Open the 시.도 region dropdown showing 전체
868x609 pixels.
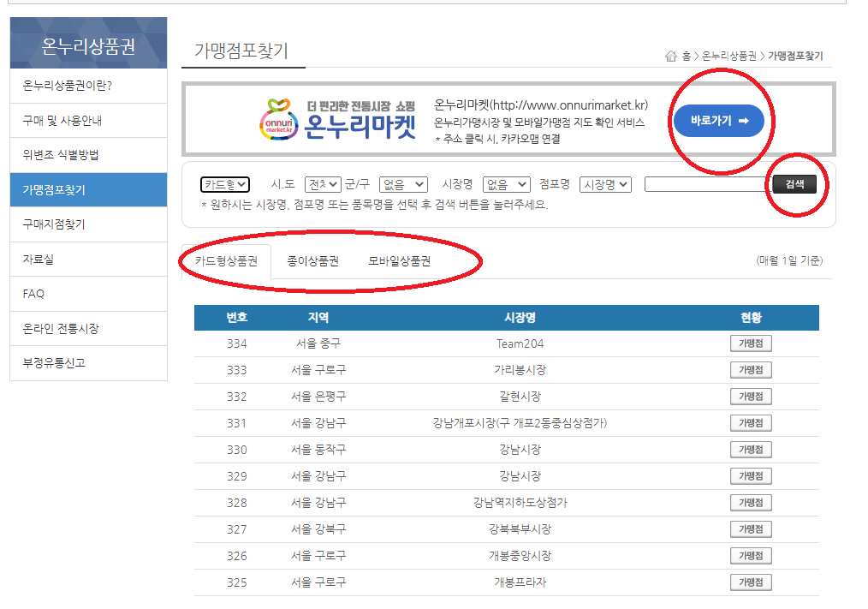pos(323,184)
